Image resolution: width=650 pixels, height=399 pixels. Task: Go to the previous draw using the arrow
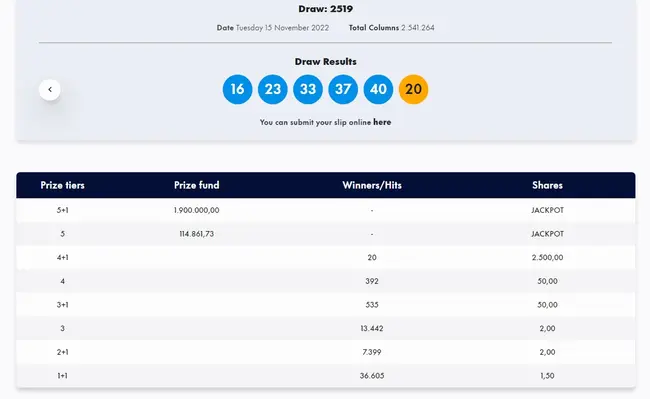pos(50,89)
